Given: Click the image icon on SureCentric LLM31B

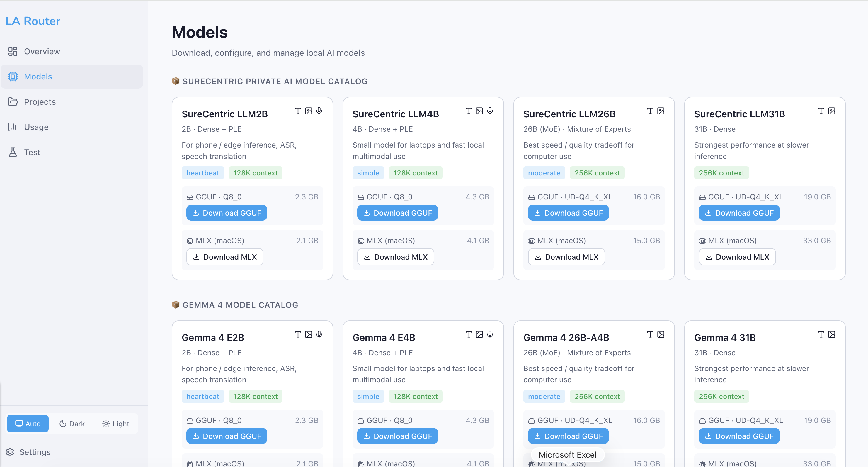Looking at the screenshot, I should pos(832,111).
